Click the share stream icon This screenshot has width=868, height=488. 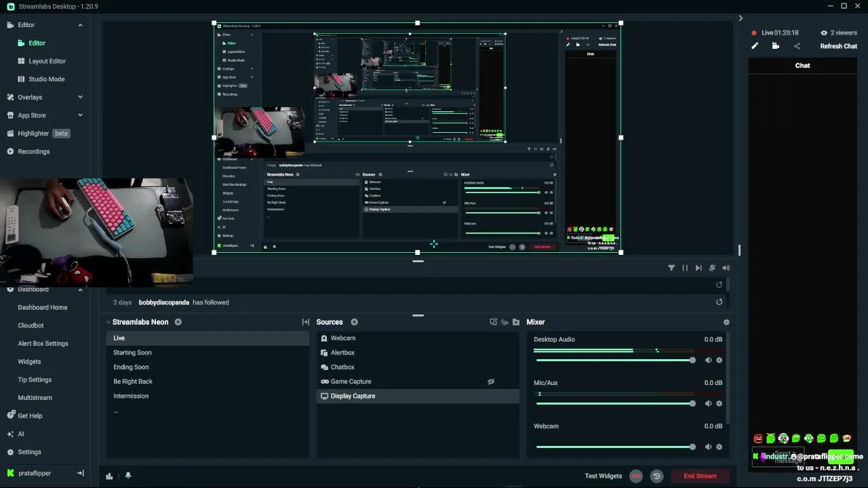pos(797,46)
